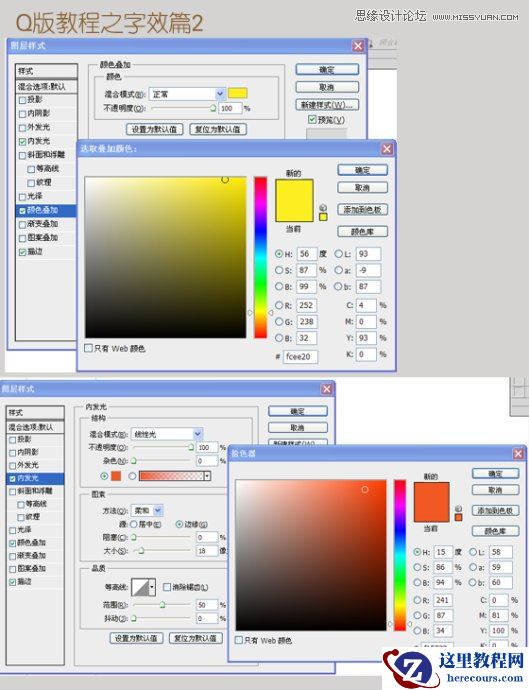
Task: Click the 范围 input showing 50
Action: pos(207,605)
